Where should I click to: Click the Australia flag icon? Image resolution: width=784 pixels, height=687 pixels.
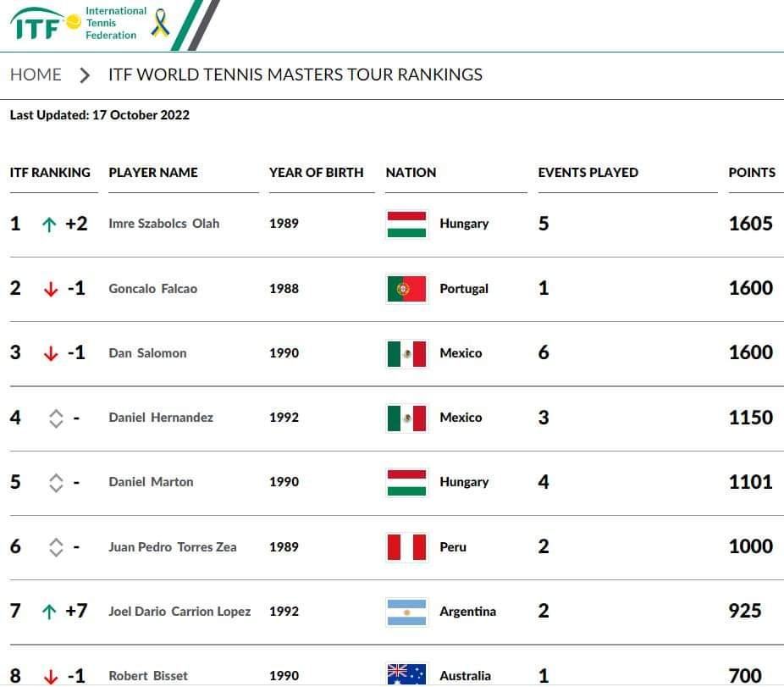pyautogui.click(x=407, y=674)
